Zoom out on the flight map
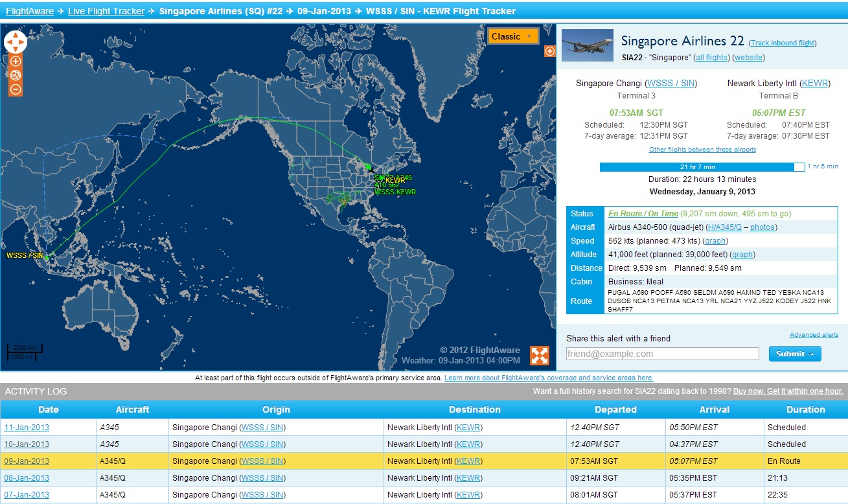 16,90
